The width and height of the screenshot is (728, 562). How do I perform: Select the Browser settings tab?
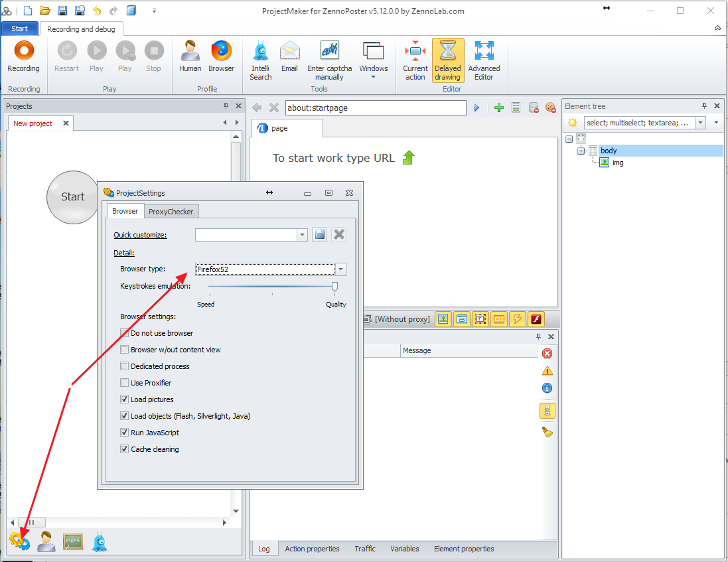125,211
